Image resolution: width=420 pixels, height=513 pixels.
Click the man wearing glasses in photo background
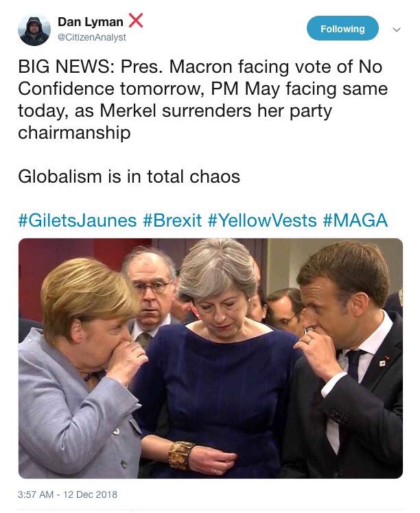click(152, 287)
